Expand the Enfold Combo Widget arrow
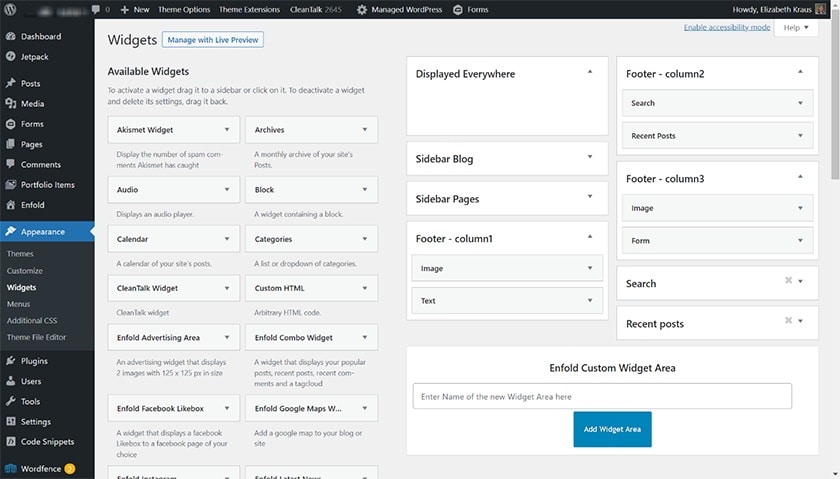Image resolution: width=840 pixels, height=479 pixels. 365,338
